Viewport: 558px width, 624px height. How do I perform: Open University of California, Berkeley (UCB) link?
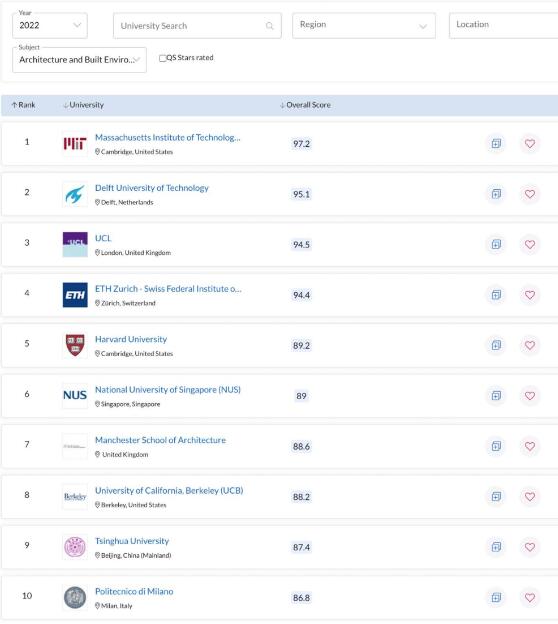click(x=169, y=490)
